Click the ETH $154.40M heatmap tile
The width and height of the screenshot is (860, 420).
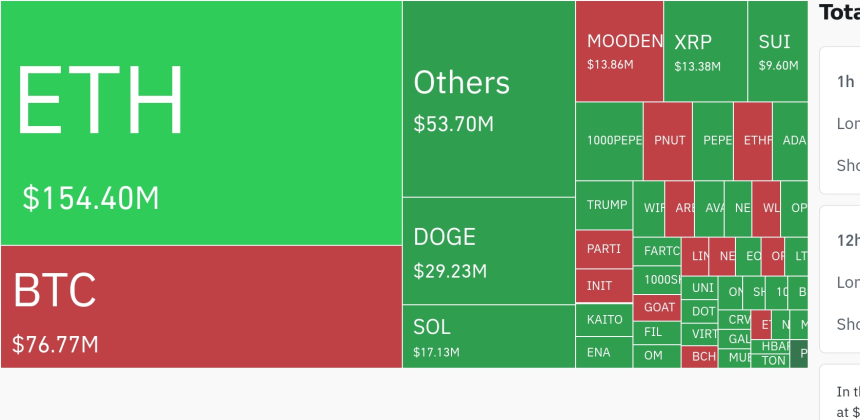click(201, 123)
